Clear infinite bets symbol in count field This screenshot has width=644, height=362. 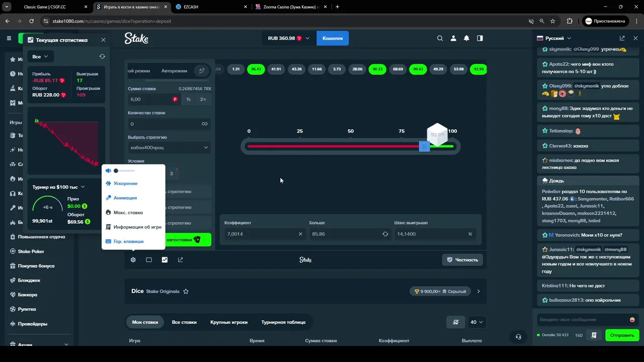pyautogui.click(x=205, y=124)
